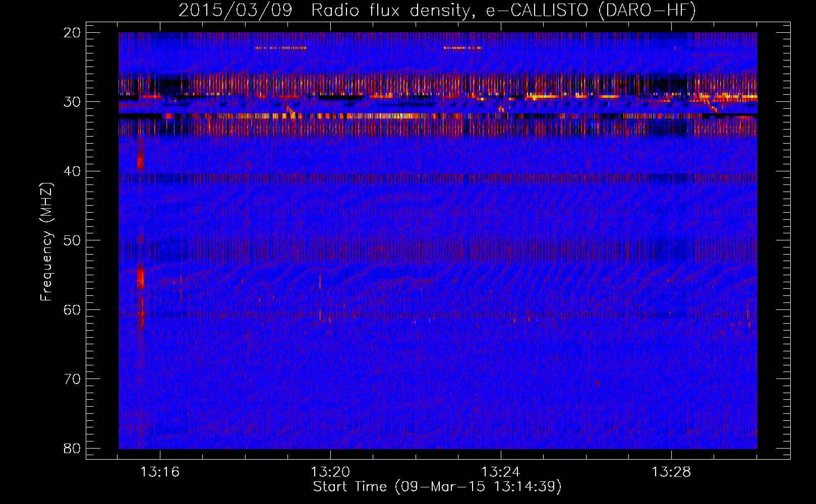
Task: Click the time tick label '13:16'
Action: 160,472
